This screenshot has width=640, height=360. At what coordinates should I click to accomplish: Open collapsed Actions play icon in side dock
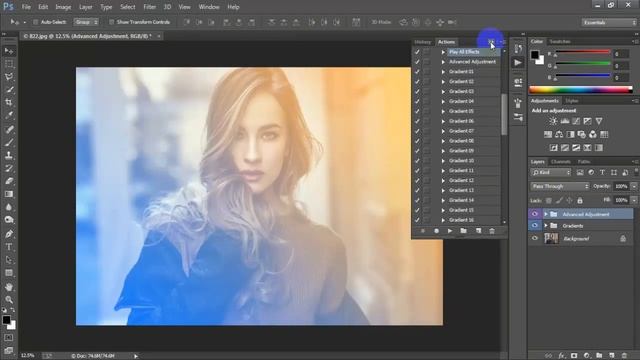pyautogui.click(x=518, y=62)
